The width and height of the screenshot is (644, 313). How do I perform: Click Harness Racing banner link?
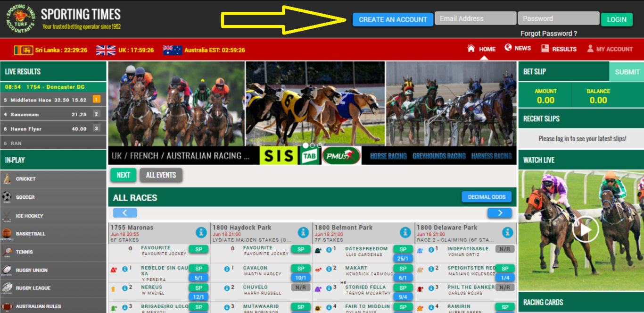coord(491,156)
